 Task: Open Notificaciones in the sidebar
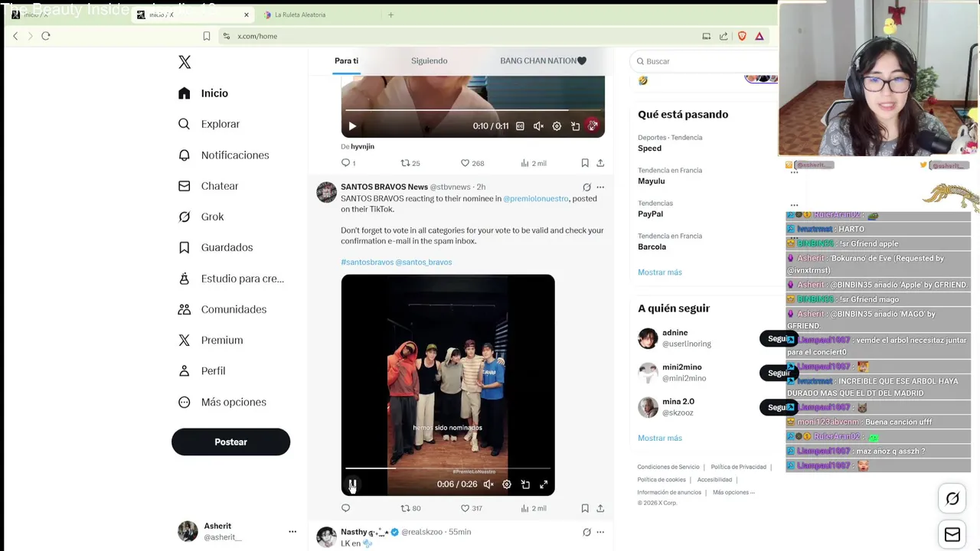click(224, 155)
